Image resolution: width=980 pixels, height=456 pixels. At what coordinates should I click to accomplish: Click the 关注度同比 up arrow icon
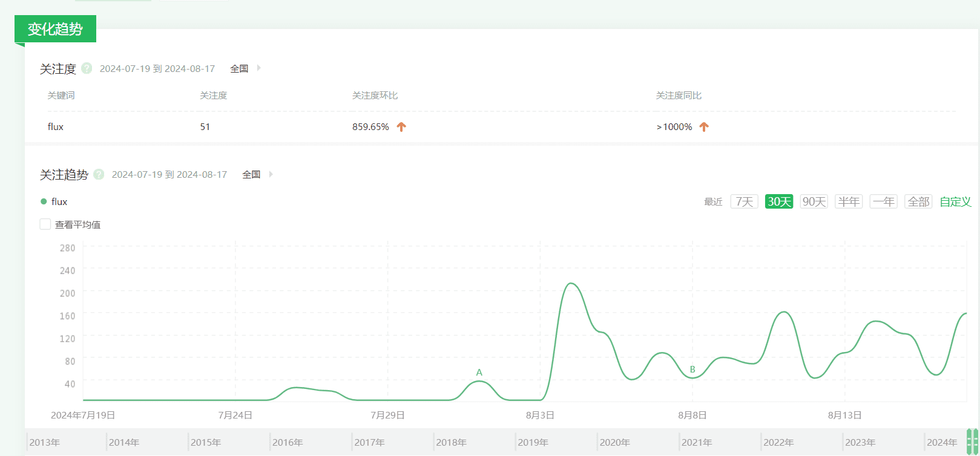704,127
